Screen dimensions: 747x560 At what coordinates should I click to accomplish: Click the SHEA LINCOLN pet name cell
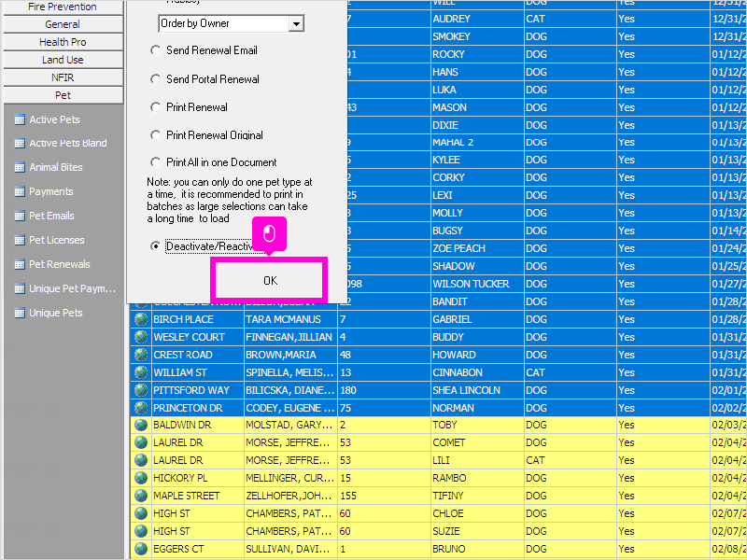477,390
